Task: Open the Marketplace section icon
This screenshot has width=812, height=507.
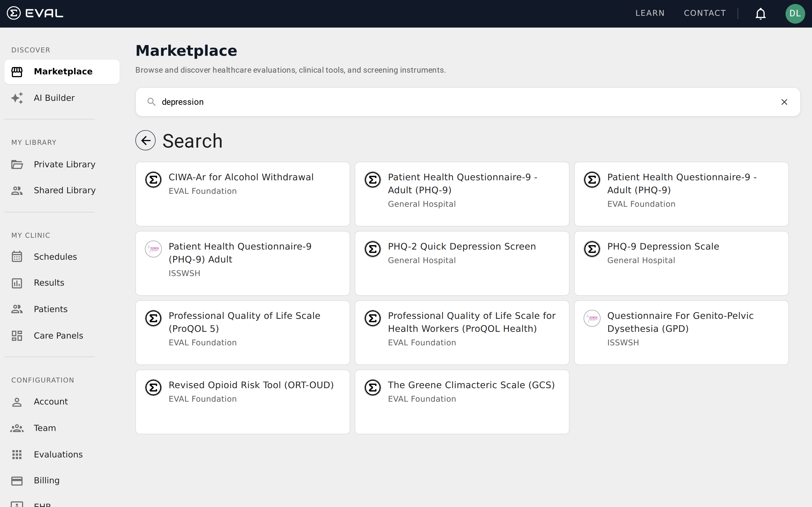Action: click(17, 72)
